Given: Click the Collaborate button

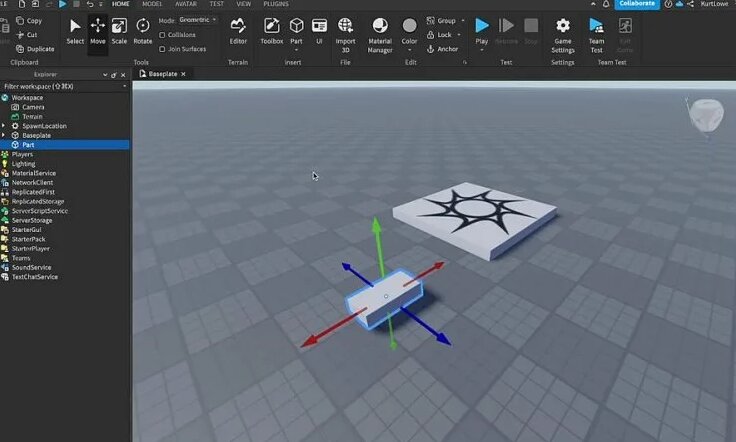Looking at the screenshot, I should pyautogui.click(x=637, y=4).
